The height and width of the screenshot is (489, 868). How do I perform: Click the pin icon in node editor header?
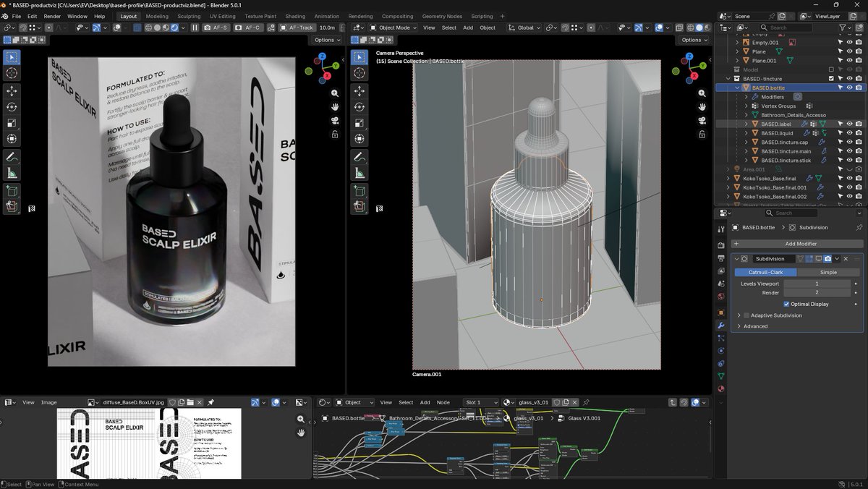[x=587, y=402]
